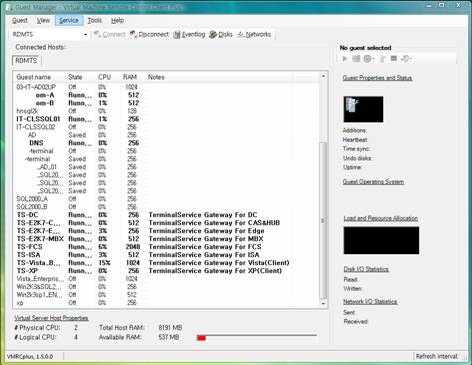Select the 03-IT-AD02UP guest row
The image size is (472, 365).
(x=167, y=87)
